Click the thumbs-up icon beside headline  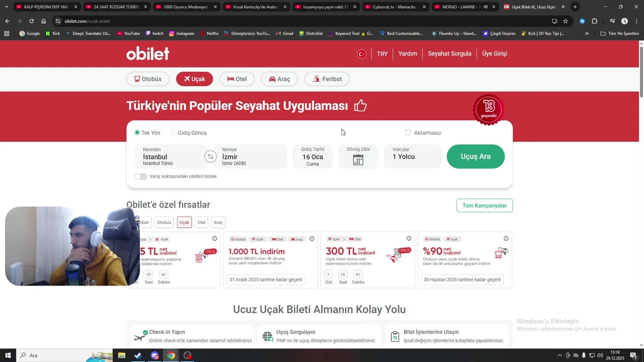(360, 106)
